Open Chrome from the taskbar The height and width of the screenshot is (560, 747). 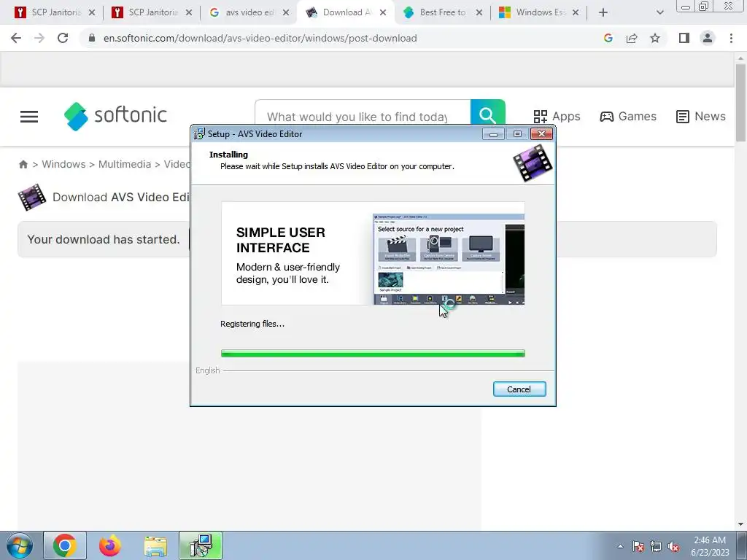(65, 545)
